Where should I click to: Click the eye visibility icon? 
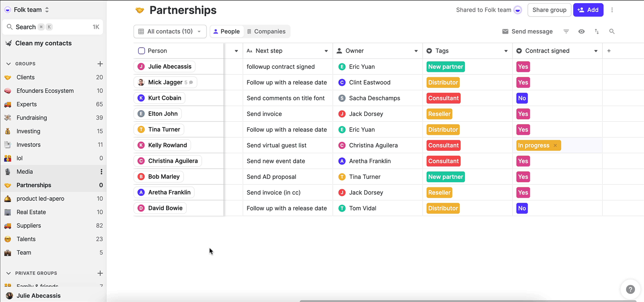click(582, 31)
